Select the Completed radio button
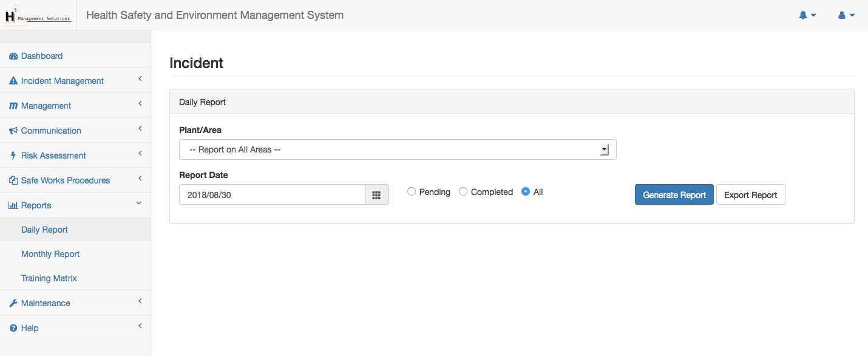The image size is (868, 356). point(463,192)
